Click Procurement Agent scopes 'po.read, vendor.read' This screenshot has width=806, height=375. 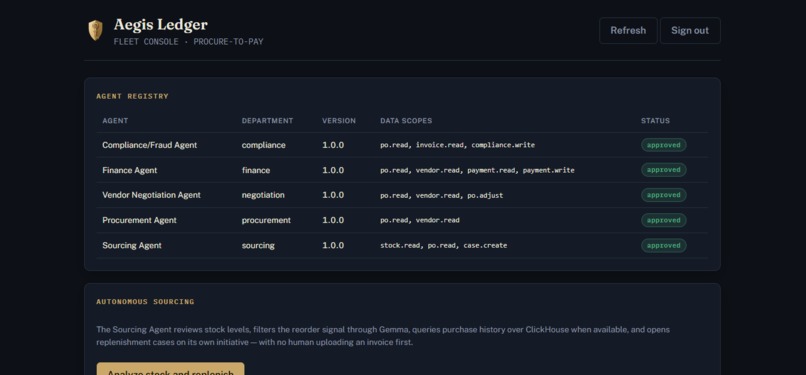pos(420,220)
